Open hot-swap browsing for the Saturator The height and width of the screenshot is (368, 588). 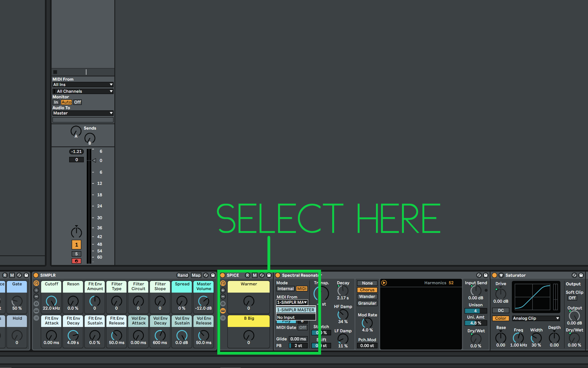click(574, 275)
